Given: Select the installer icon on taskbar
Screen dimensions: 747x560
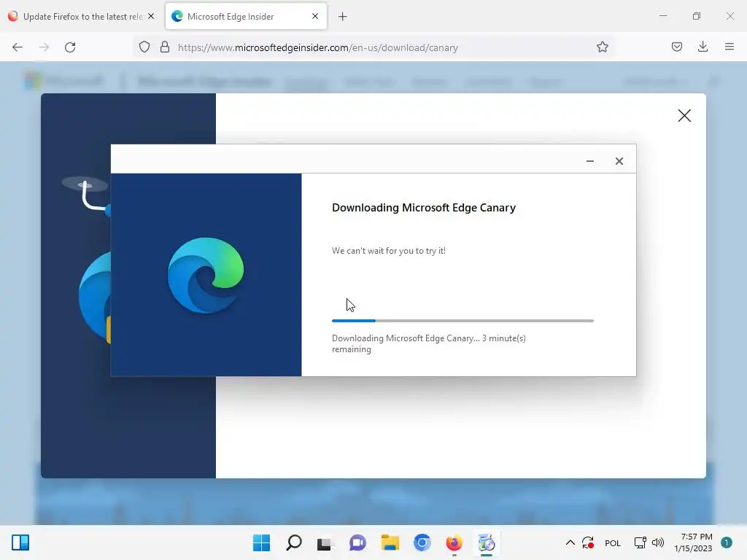Looking at the screenshot, I should (x=487, y=542).
